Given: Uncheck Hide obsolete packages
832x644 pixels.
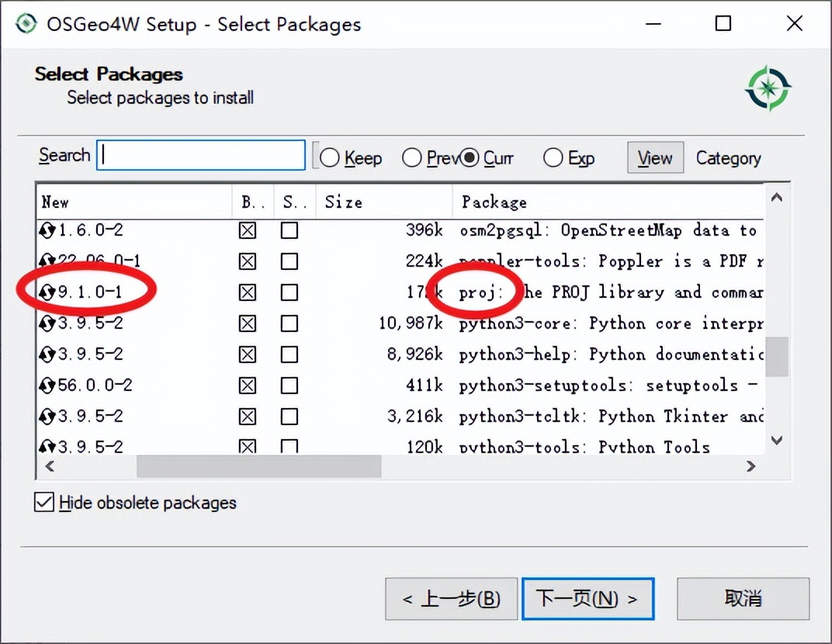Looking at the screenshot, I should coord(44,502).
